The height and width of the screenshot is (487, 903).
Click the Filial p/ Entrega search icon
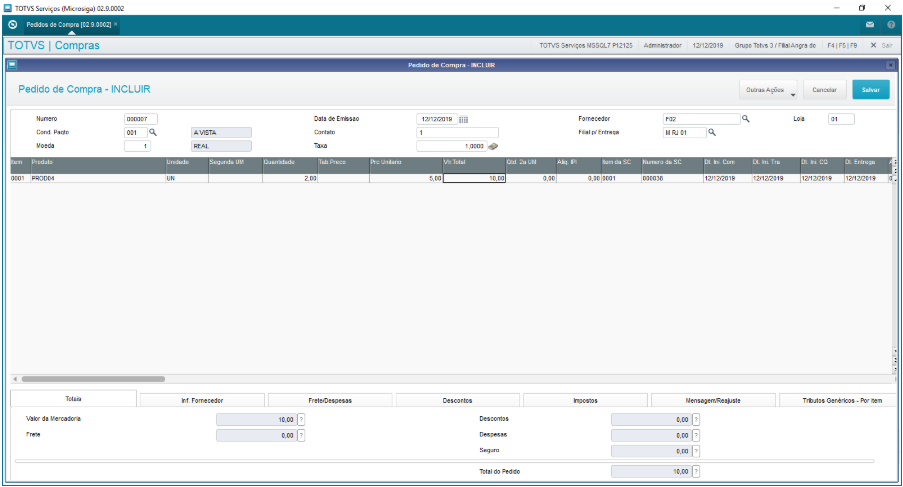[x=712, y=132]
